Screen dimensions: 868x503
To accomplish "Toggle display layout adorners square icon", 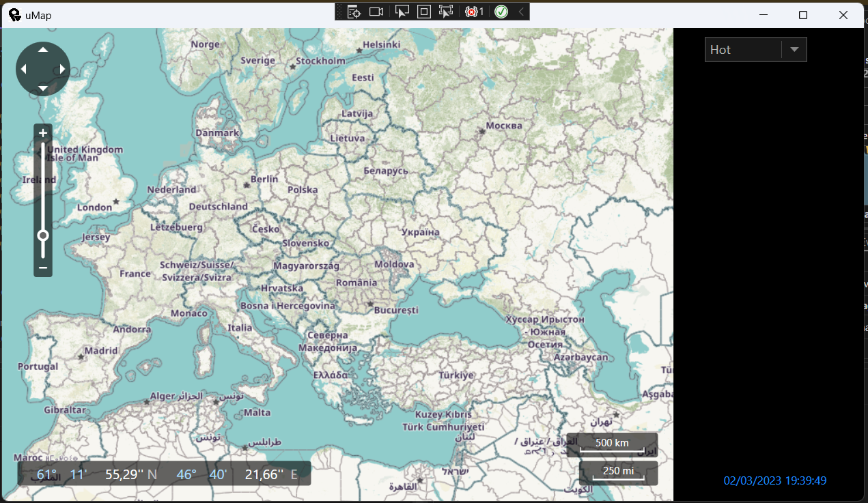I will coord(424,12).
